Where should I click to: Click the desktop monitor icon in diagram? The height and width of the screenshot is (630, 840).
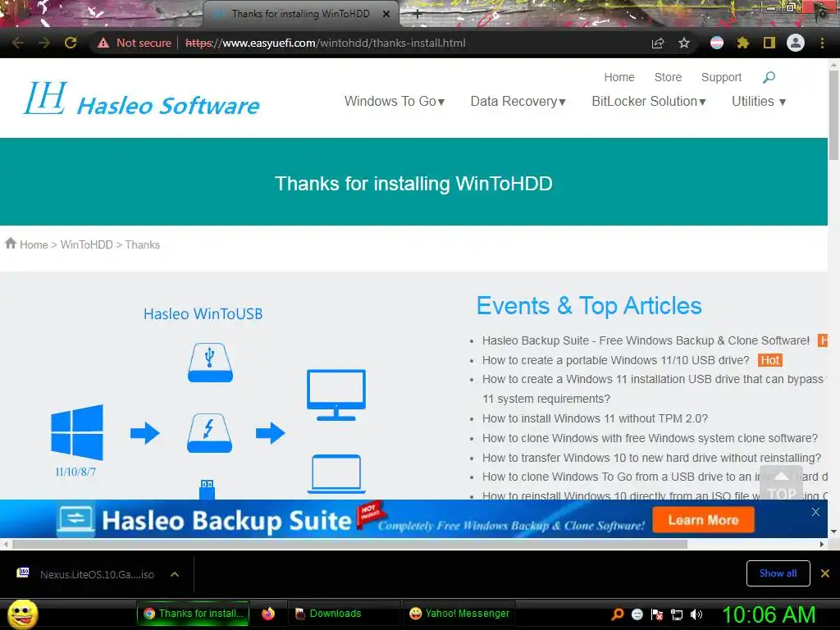[x=336, y=395]
